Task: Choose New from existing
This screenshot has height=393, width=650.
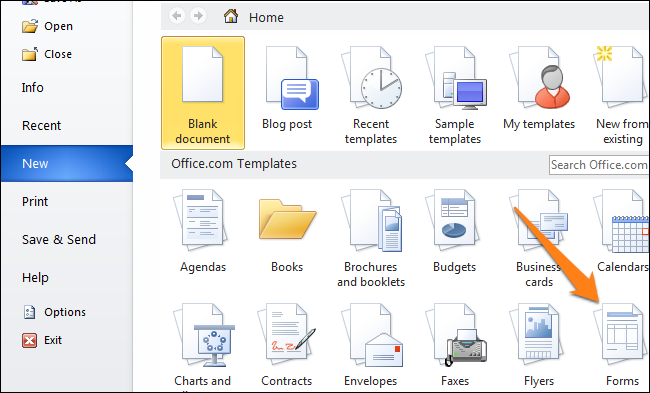Action: click(x=622, y=95)
